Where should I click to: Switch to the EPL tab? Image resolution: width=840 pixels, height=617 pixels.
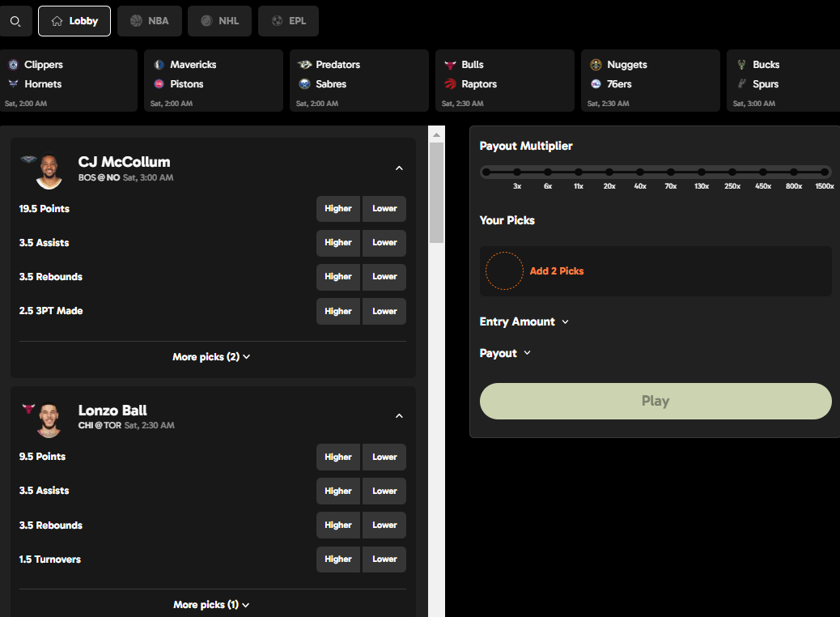(x=288, y=21)
